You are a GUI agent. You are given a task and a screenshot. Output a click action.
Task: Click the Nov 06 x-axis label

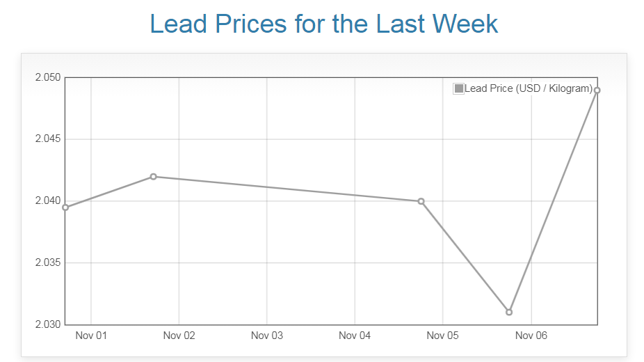coord(531,336)
